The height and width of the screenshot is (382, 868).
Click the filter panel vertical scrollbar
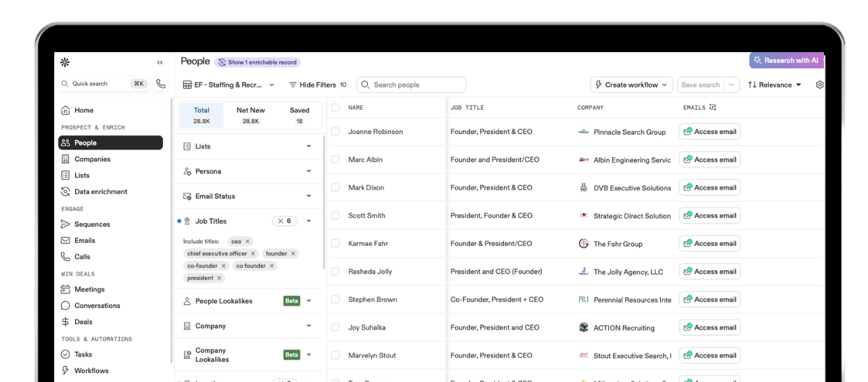click(324, 203)
